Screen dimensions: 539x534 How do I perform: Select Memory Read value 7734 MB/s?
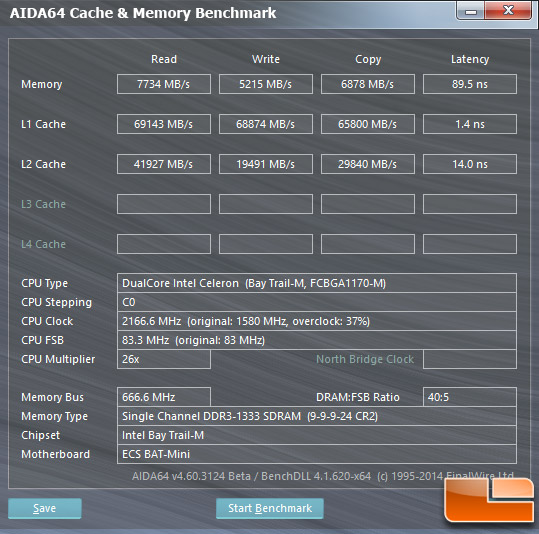164,84
